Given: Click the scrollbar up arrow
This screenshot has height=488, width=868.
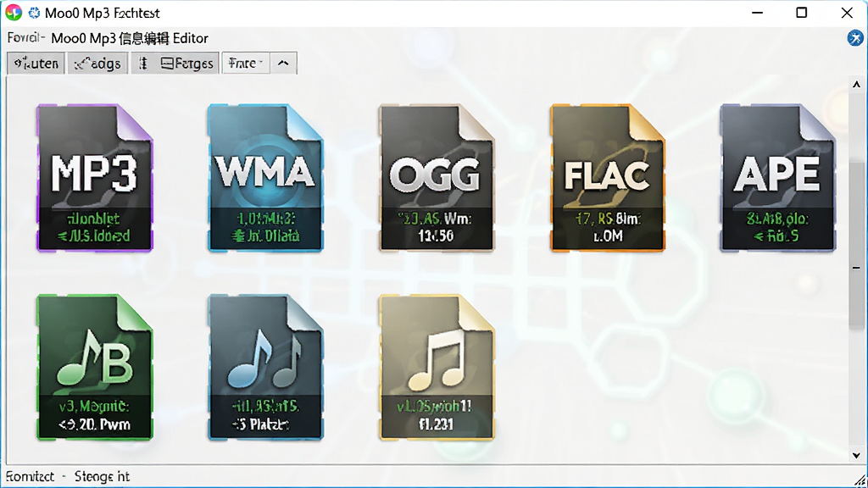Looking at the screenshot, I should 856,85.
